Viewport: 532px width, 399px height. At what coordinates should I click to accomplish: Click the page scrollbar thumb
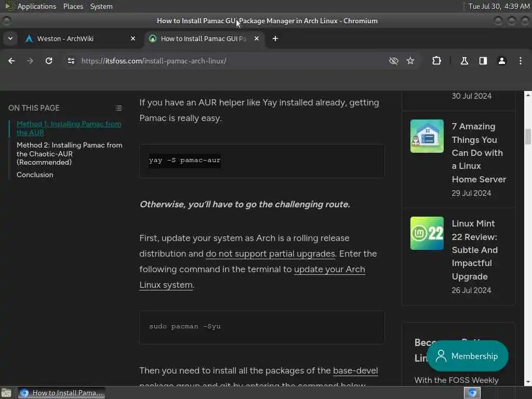tap(528, 137)
